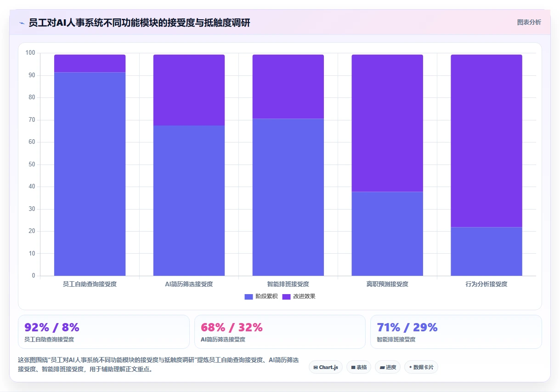Click the purple 改进效果 legend color box
The width and height of the screenshot is (560, 392).
pyautogui.click(x=286, y=296)
